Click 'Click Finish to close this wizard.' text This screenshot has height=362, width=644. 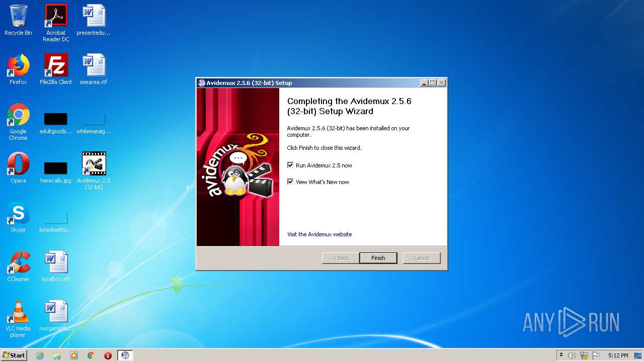(x=325, y=148)
